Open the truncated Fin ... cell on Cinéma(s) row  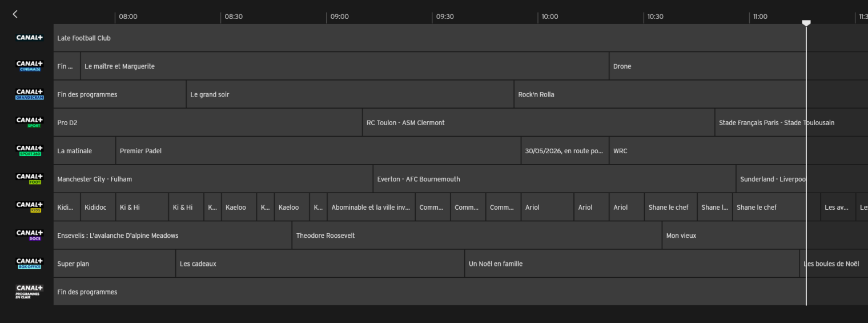point(67,66)
